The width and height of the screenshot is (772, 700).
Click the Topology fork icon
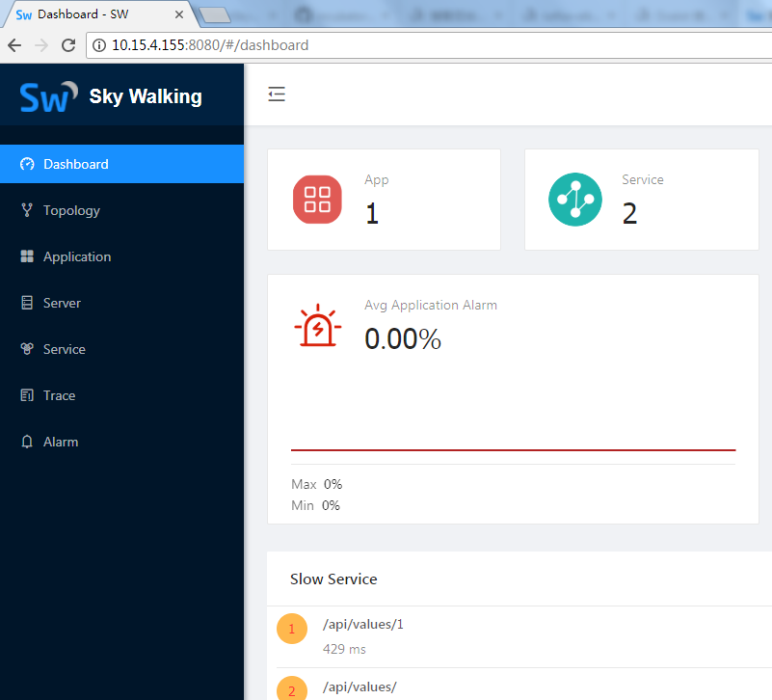point(27,210)
